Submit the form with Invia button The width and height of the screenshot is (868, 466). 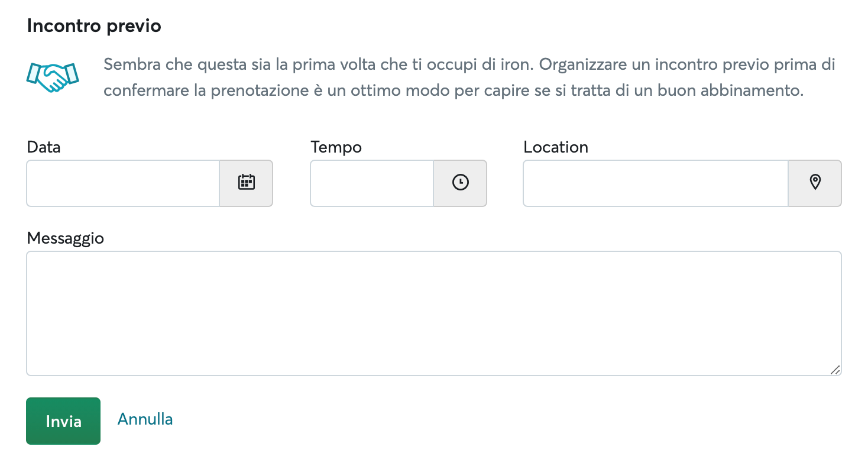(63, 421)
